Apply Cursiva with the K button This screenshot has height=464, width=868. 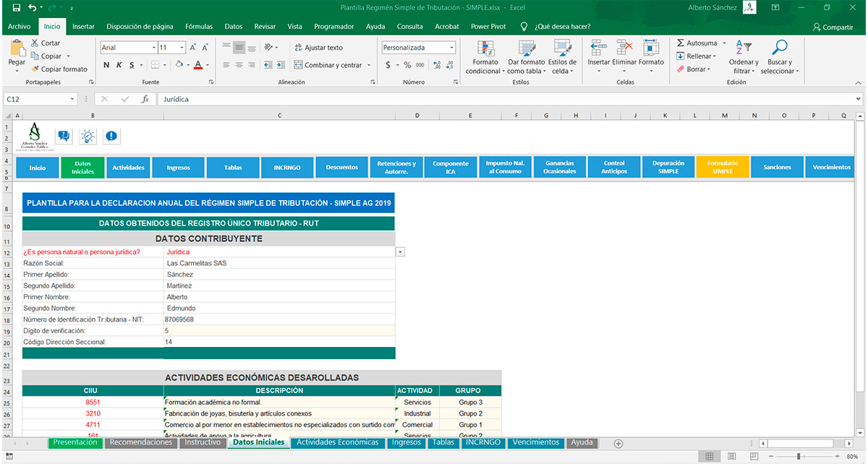click(x=119, y=65)
